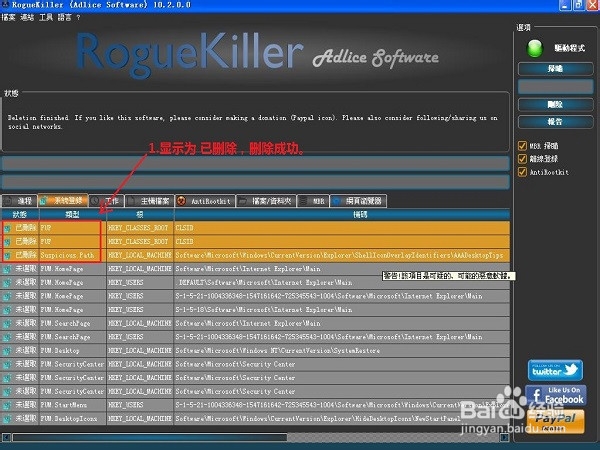Click status icon of PUM.SearchPage HKEY_USERS row
Image resolution: width=600 pixels, height=450 pixels.
pos(7,337)
